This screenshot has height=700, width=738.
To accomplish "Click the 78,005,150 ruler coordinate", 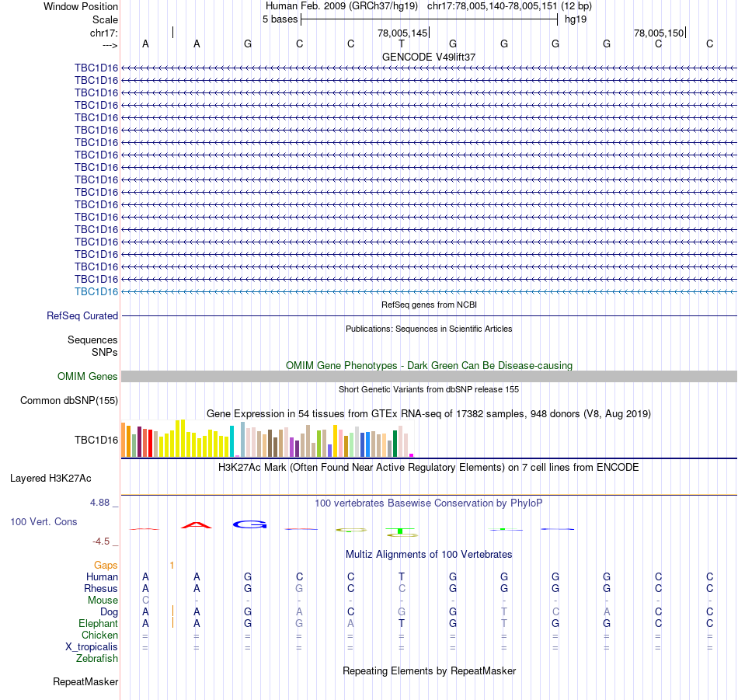I will coord(659,33).
